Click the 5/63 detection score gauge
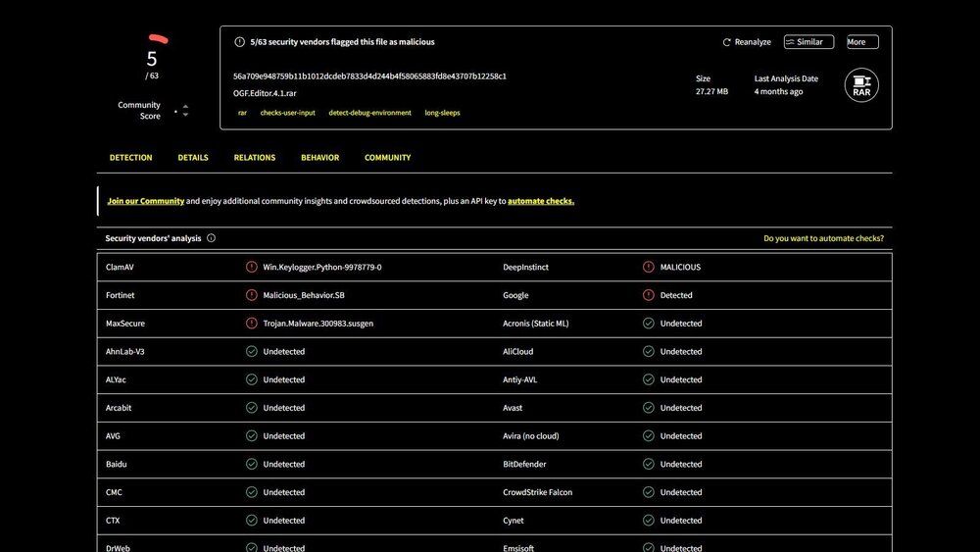This screenshot has width=980, height=552. [152, 57]
